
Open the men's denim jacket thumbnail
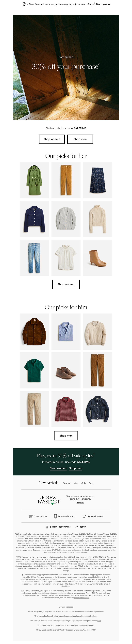point(98,409)
